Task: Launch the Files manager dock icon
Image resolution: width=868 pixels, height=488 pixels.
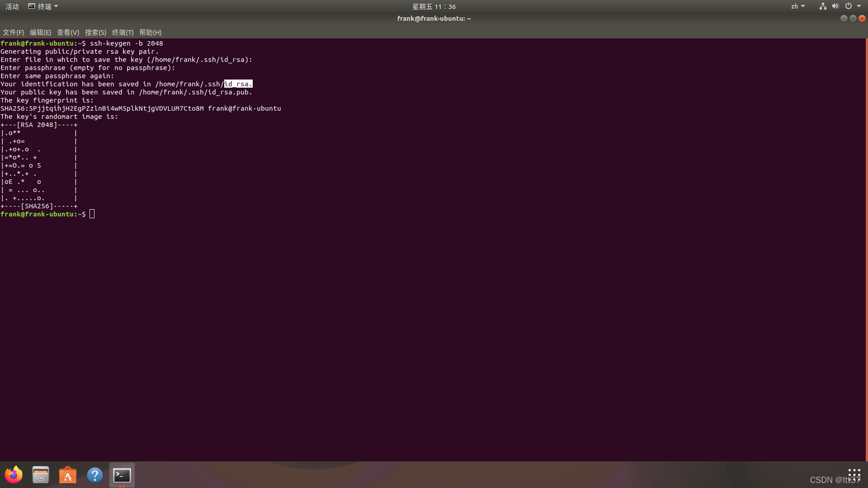Action: (41, 475)
